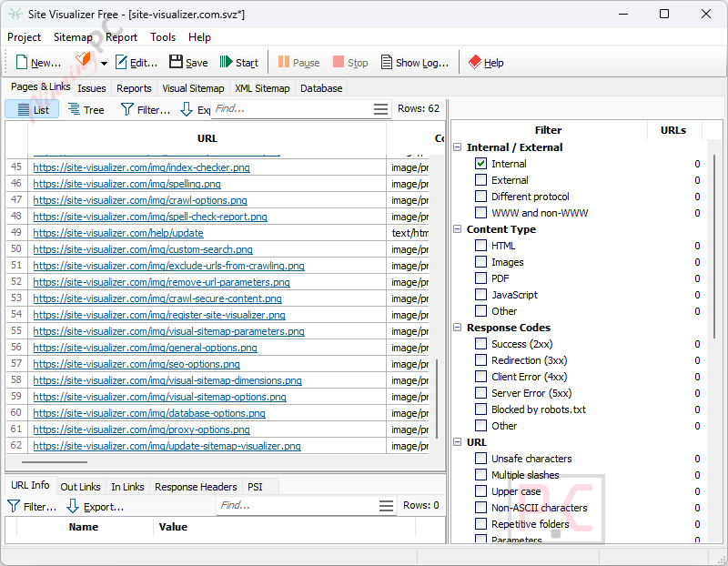
Task: Open the seo-options.png link
Action: [136, 364]
